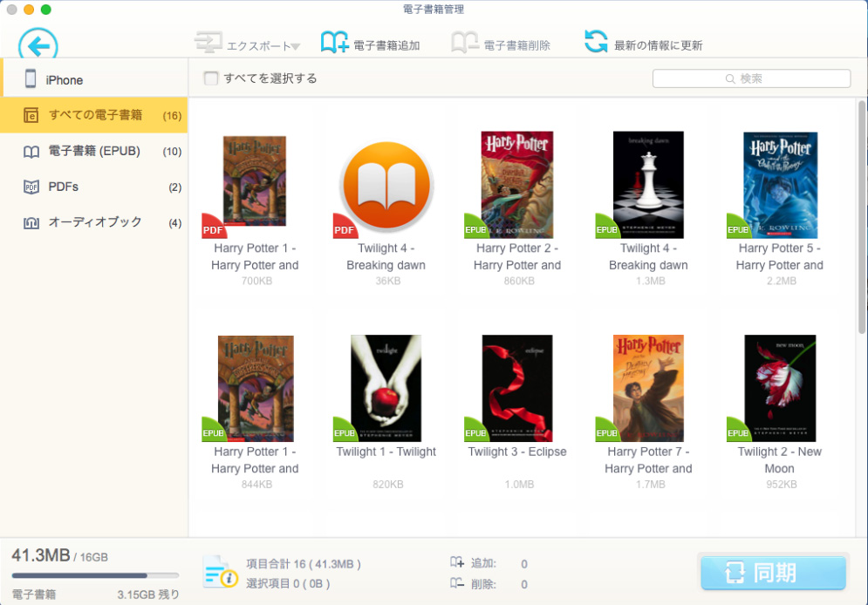Image resolution: width=868 pixels, height=605 pixels.
Task: Click 電子書籍削除 label
Action: (x=517, y=45)
